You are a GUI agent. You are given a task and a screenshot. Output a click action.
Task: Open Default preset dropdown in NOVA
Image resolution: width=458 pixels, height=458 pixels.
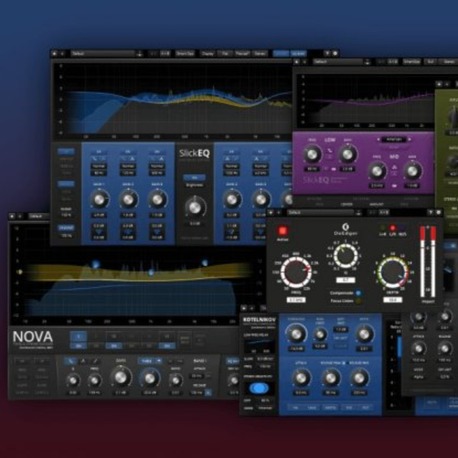click(39, 216)
